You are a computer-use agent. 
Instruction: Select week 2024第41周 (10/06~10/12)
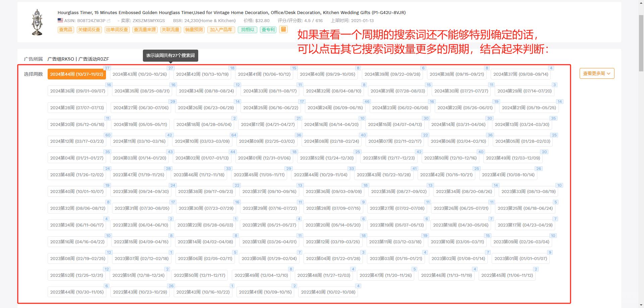tap(264, 74)
